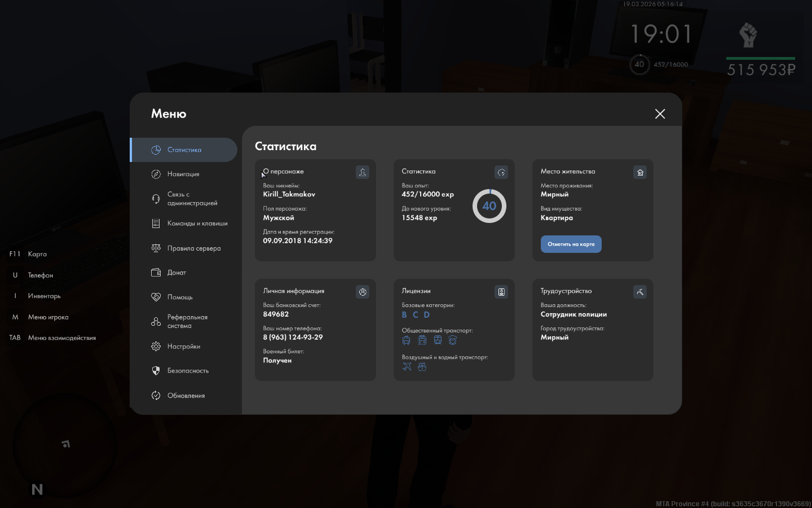
Task: Click the airplane license icon
Action: [x=407, y=367]
